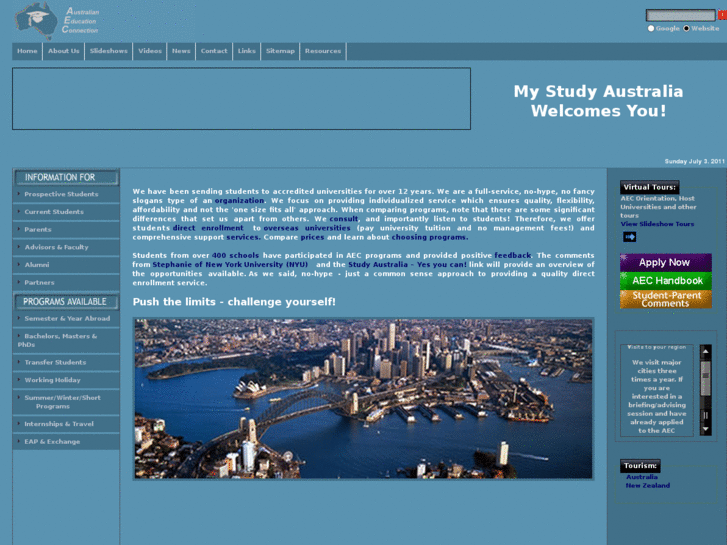Viewport: 727px width, 545px height.
Task: Click the 'overseas universities' link
Action: pyautogui.click(x=306, y=228)
